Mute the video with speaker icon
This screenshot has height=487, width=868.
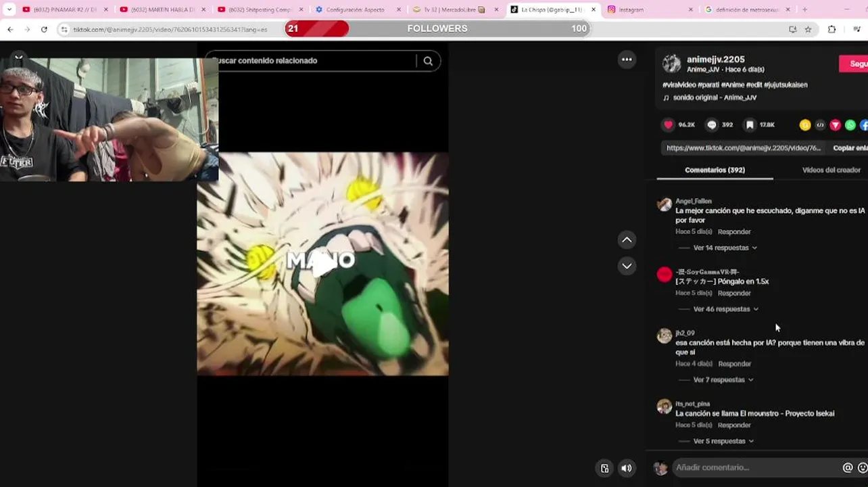[x=627, y=468]
